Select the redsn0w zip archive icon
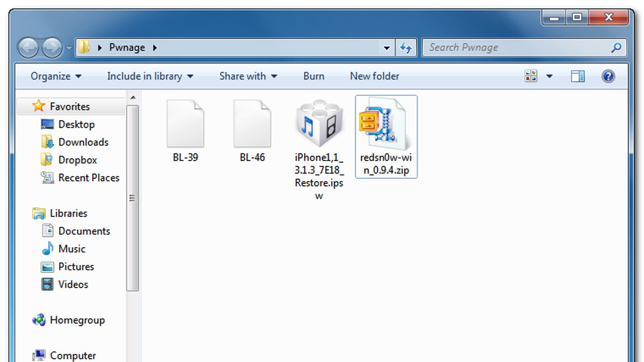Screen dimensions: 644x362 click(x=386, y=124)
